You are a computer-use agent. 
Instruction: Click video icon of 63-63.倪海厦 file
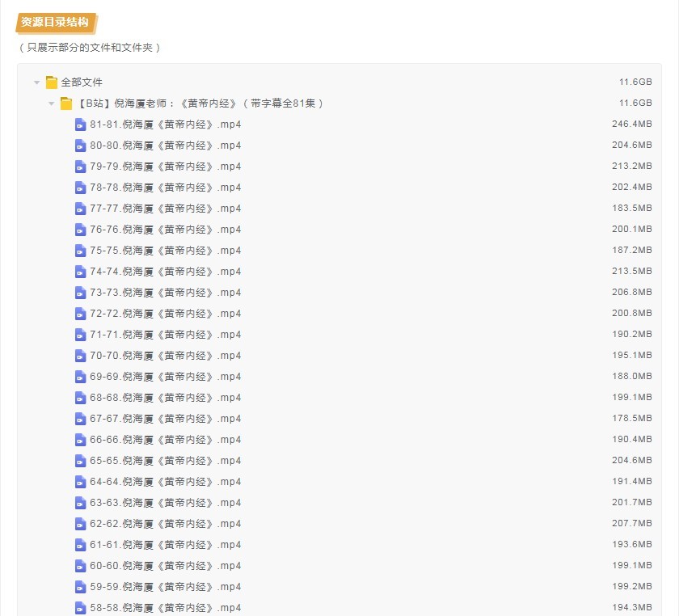point(81,503)
